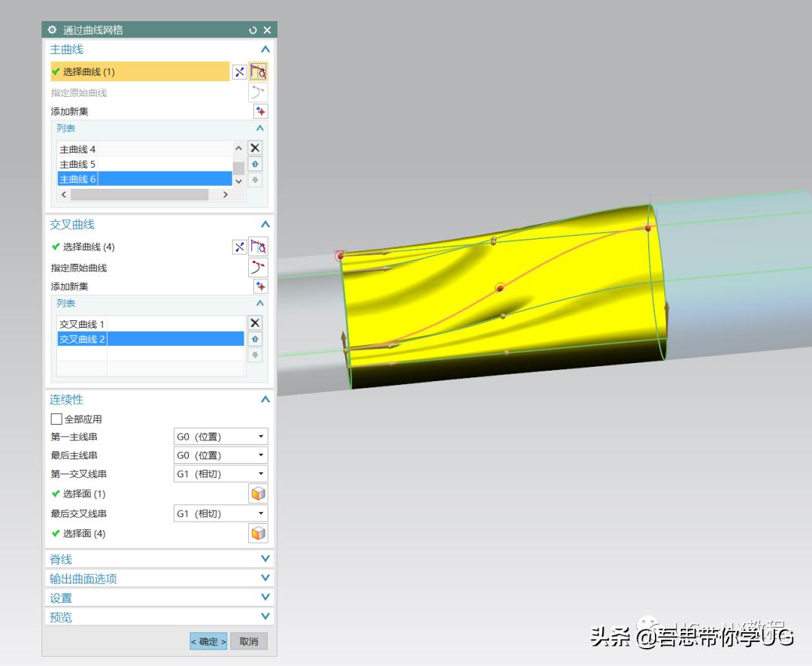Collapse the 连续性 section
This screenshot has width=812, height=666.
click(x=264, y=399)
